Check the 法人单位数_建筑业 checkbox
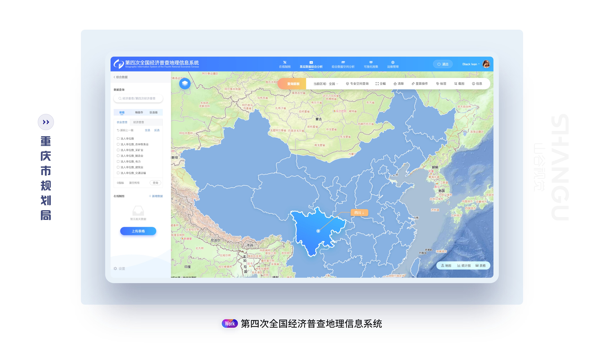604x364 pixels. (x=118, y=167)
